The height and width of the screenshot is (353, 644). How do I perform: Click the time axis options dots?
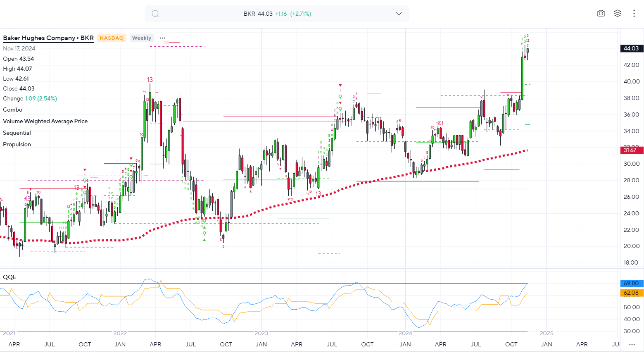632,344
